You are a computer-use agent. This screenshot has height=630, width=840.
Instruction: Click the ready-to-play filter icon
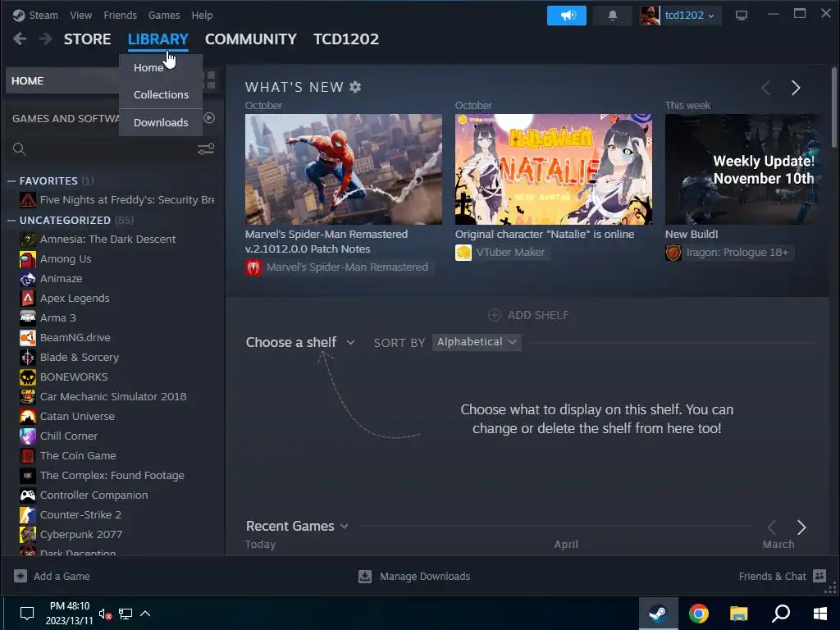click(x=209, y=118)
